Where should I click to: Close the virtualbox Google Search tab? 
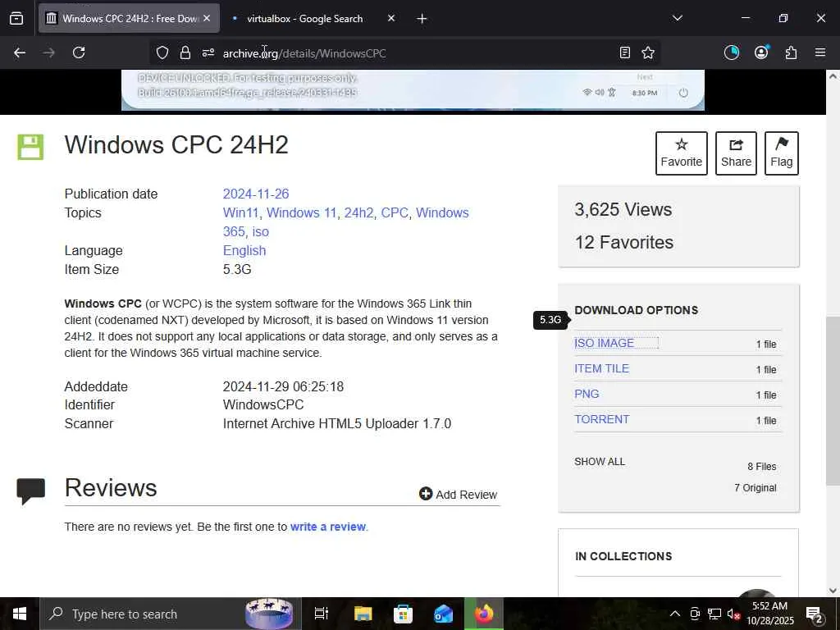click(x=391, y=18)
